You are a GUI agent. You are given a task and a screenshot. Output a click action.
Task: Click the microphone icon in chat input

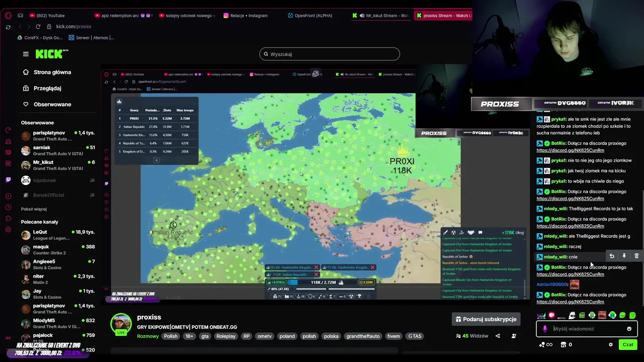tap(545, 329)
